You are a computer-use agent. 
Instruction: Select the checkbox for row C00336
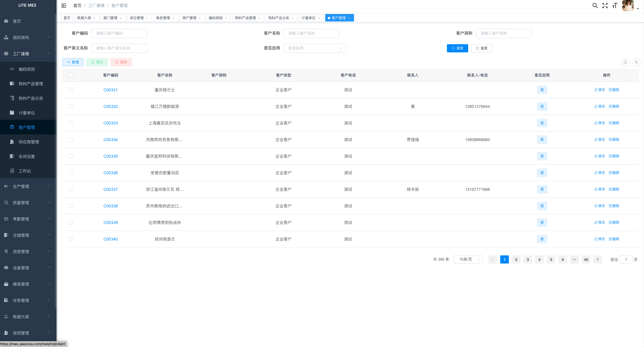(x=70, y=173)
